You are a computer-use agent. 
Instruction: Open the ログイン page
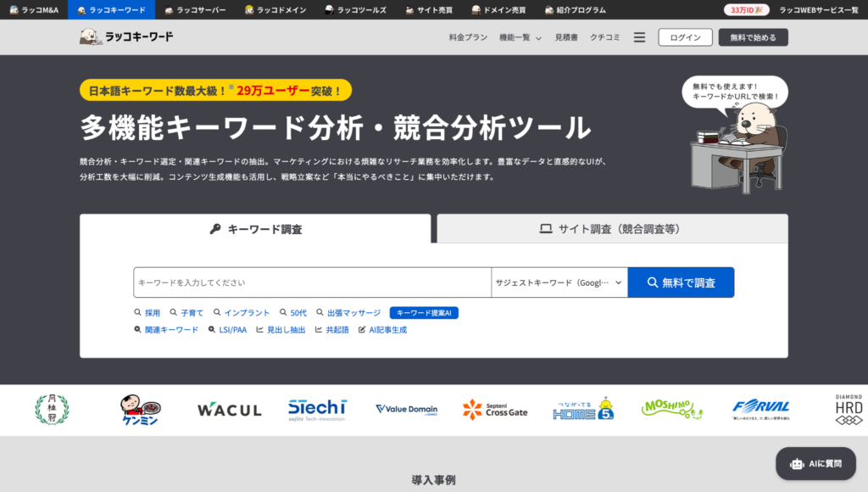[685, 37]
